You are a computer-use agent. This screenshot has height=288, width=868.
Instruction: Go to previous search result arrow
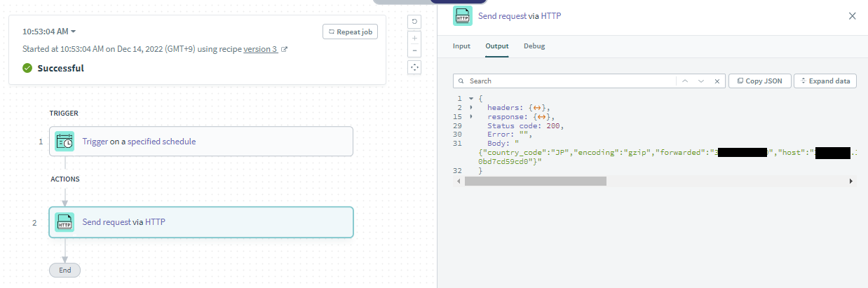coord(685,81)
